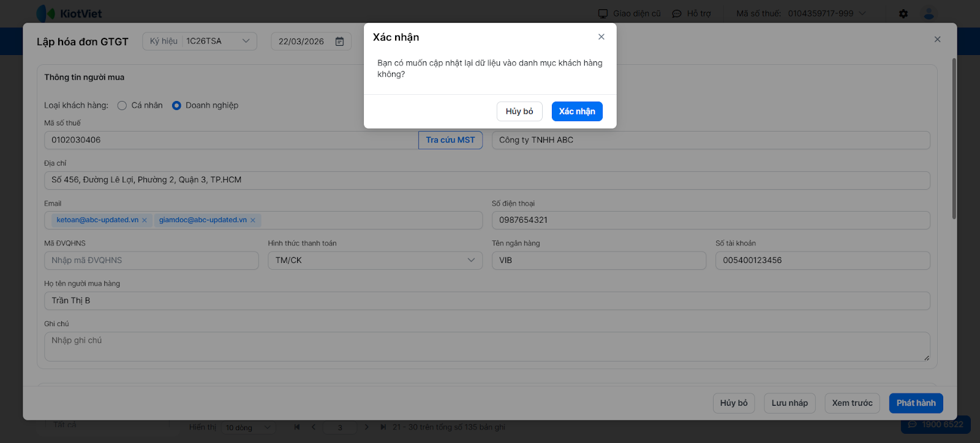Click the Hỗ trợ chat icon
980x443 pixels.
pyautogui.click(x=677, y=13)
